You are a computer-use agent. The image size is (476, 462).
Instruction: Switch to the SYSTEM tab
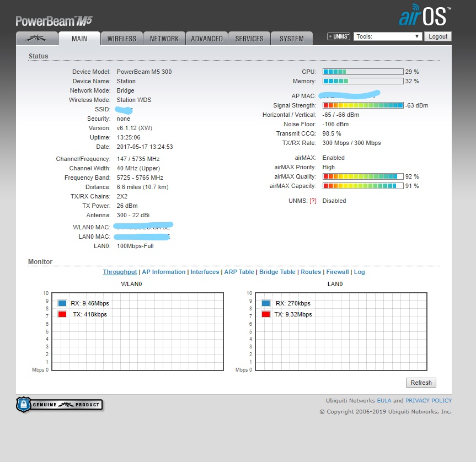coord(292,39)
